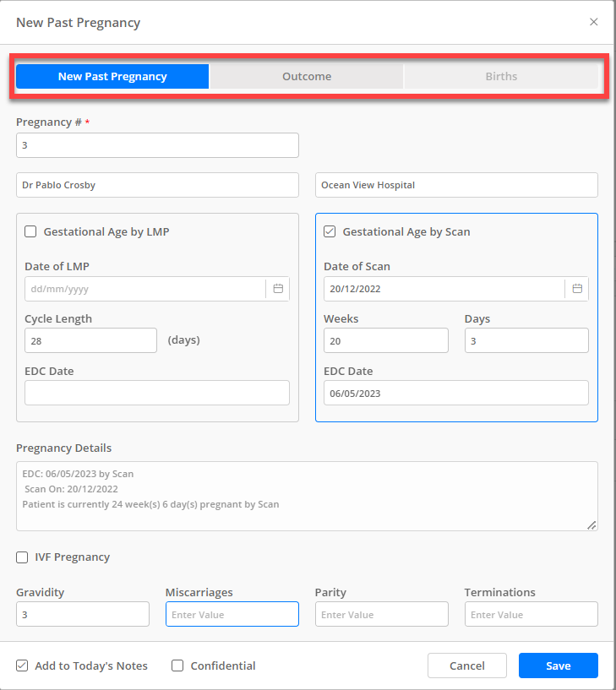Uncheck Gestational Age by Scan
Image resolution: width=616 pixels, height=690 pixels.
[330, 231]
